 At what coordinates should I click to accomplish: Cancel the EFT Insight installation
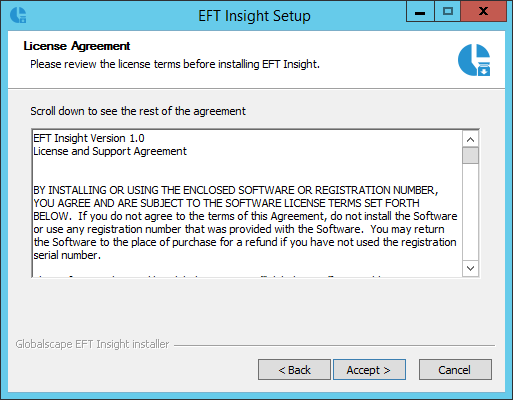455,370
